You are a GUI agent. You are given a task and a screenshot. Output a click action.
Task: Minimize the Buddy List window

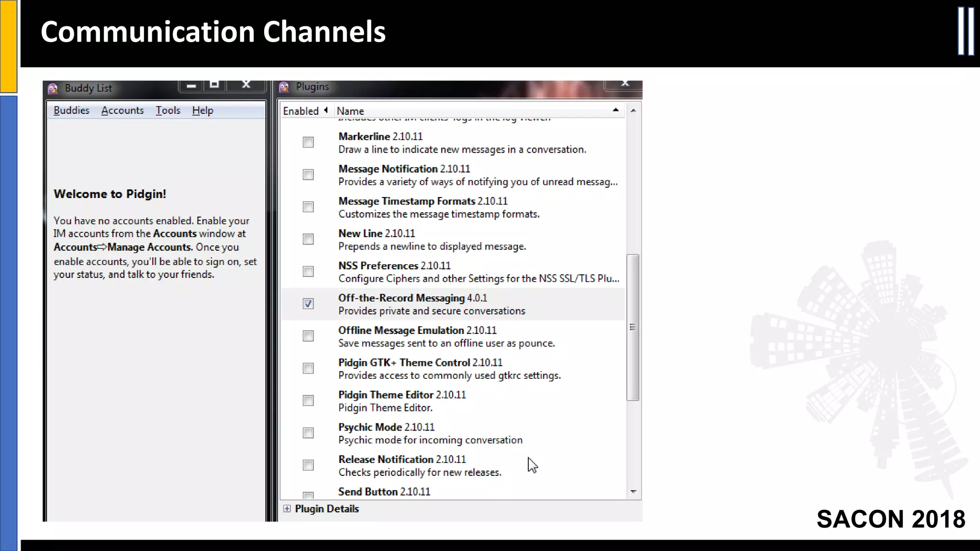[x=191, y=86]
